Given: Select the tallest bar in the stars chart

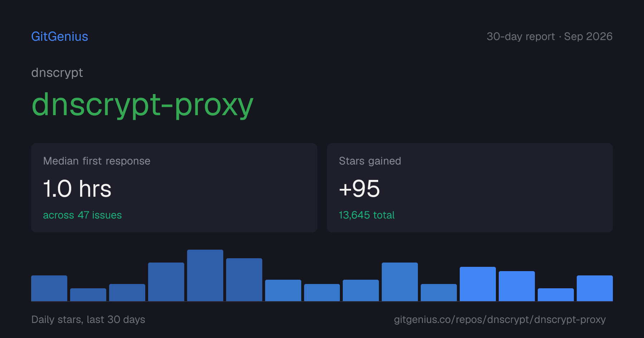Looking at the screenshot, I should pyautogui.click(x=205, y=275).
